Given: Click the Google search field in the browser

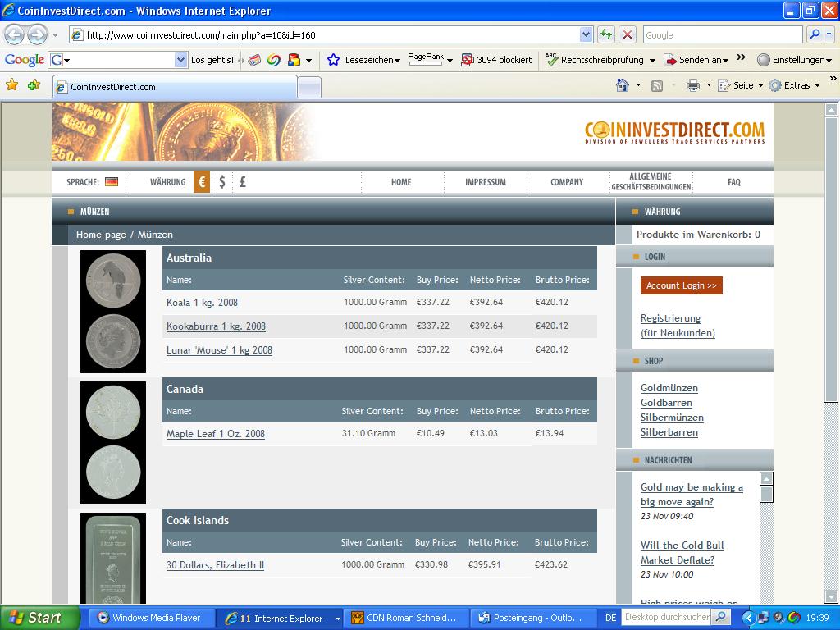Looking at the screenshot, I should (722, 34).
